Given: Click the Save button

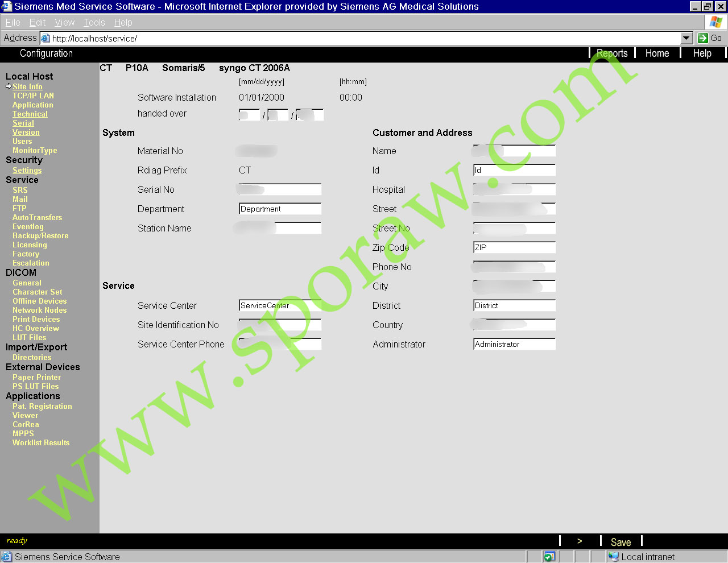Looking at the screenshot, I should pos(621,542).
